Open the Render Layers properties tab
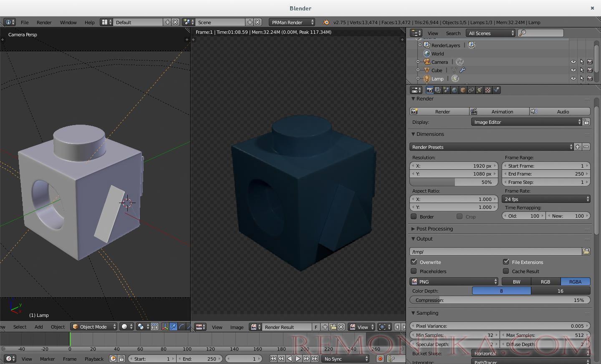This screenshot has height=364, width=601. (438, 90)
